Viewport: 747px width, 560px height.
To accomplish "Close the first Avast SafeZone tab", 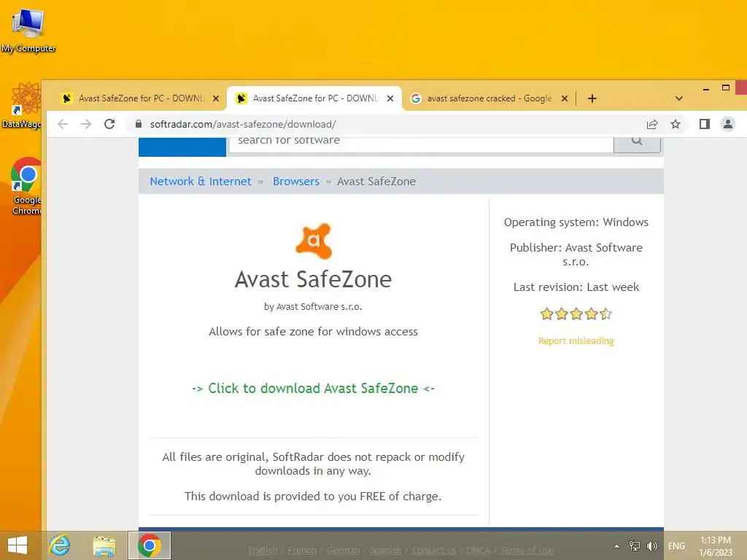I will pyautogui.click(x=216, y=98).
